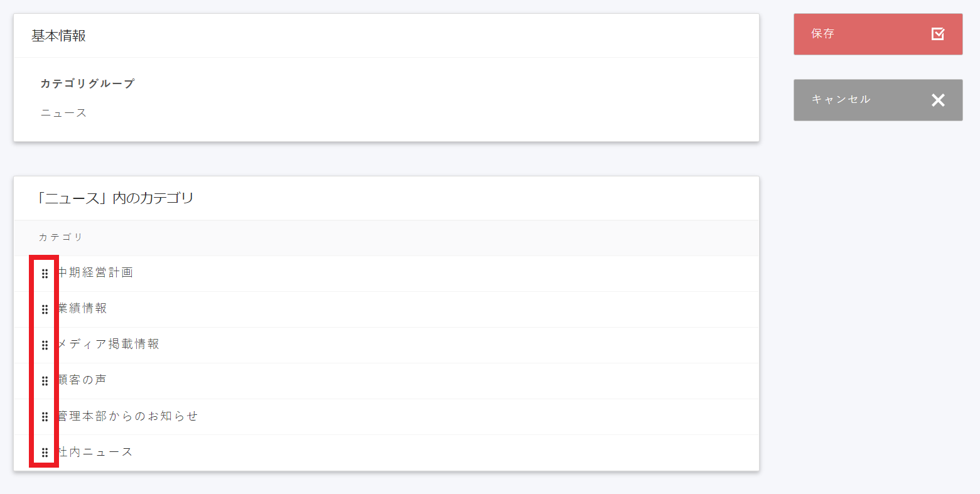The width and height of the screenshot is (980, 494).
Task: Click the drag handle beside 顧客の声
Action: tap(44, 380)
